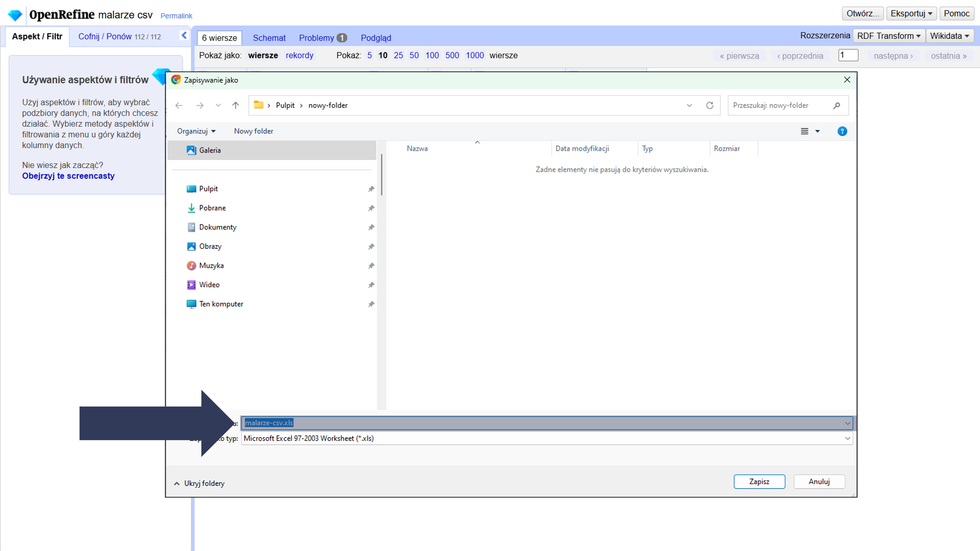Click the blue help question mark icon
Screen dimensions: 980x551
[842, 131]
